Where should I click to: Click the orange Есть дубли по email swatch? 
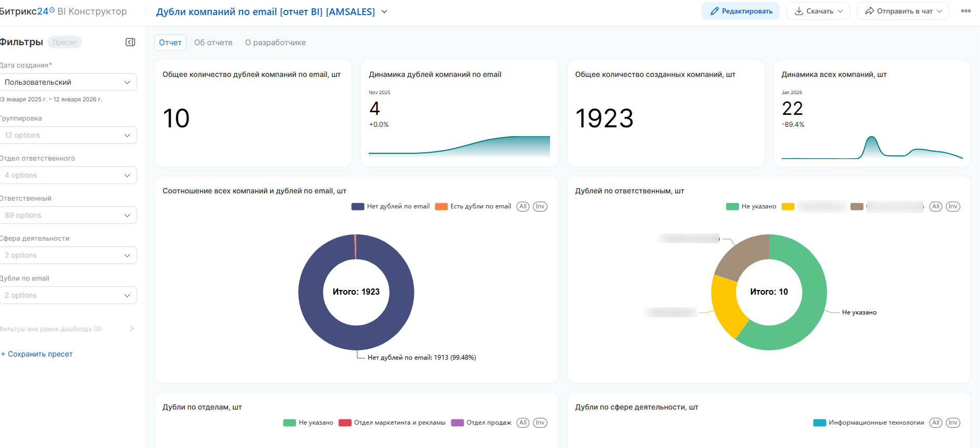coord(441,206)
